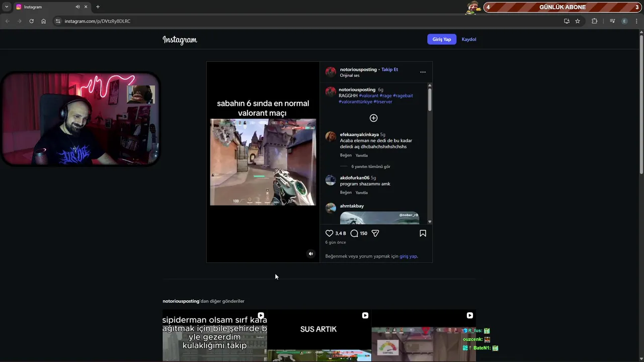Click 3,4 B likes count
The image size is (644, 362).
click(x=341, y=233)
